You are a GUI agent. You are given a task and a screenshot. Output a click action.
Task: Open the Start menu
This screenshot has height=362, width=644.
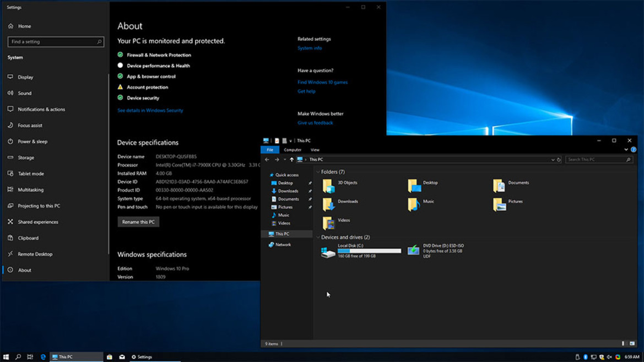point(6,356)
